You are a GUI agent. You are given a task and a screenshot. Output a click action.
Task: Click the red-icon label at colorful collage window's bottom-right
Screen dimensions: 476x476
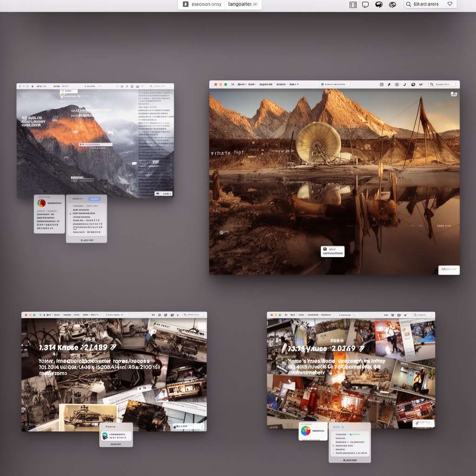pos(423,423)
